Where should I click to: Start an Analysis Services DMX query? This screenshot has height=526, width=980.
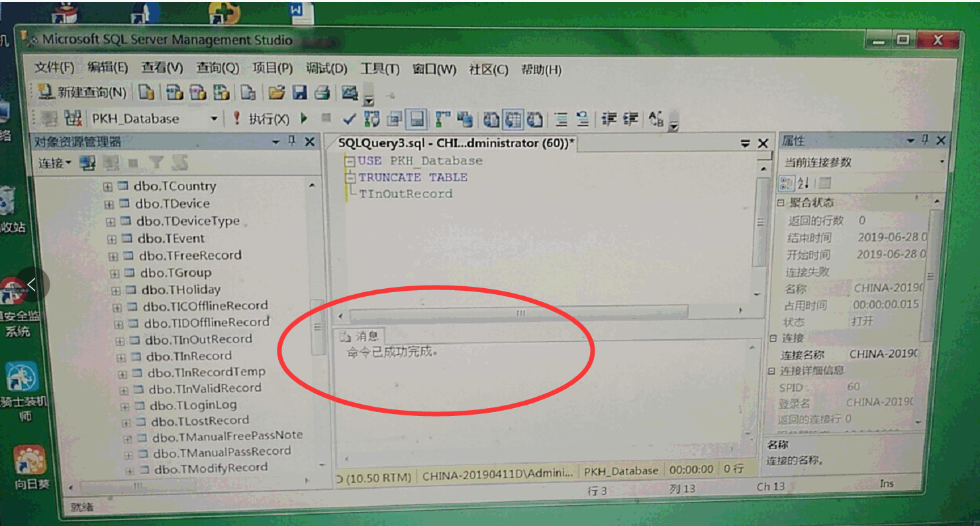click(197, 93)
